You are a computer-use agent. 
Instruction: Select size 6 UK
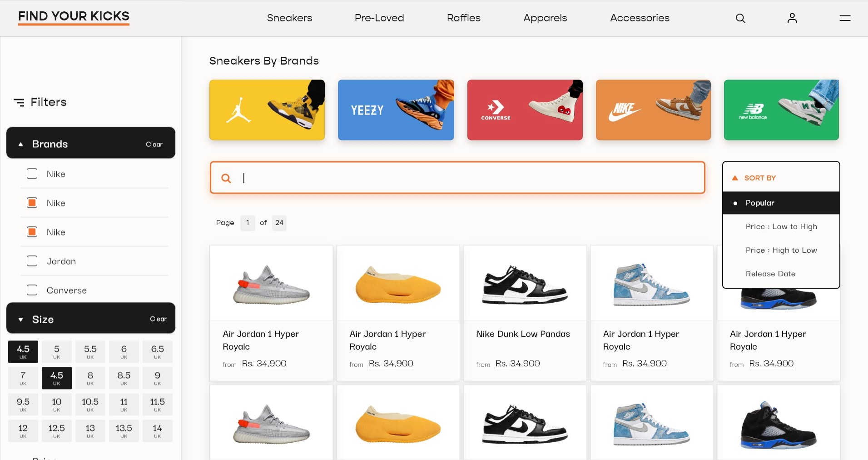tap(124, 352)
